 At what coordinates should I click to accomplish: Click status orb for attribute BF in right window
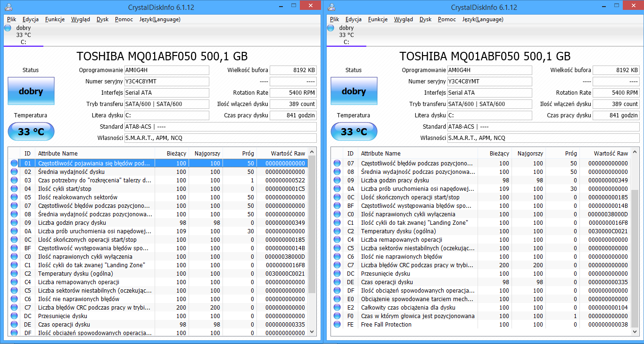click(x=337, y=206)
